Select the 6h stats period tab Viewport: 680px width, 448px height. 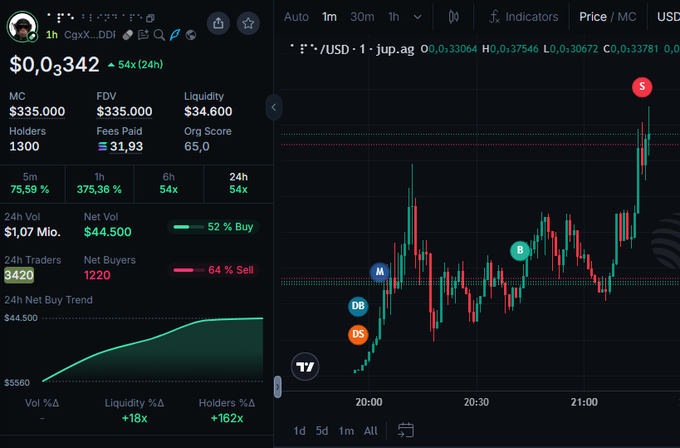pyautogui.click(x=169, y=183)
